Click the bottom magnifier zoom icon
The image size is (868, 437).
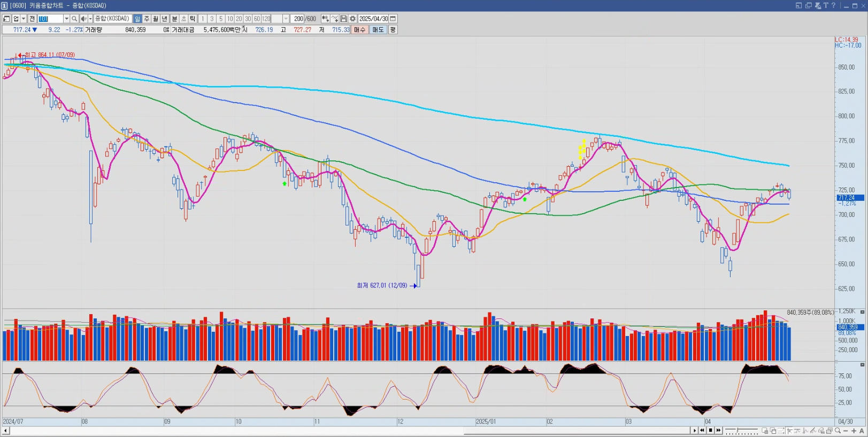point(838,431)
